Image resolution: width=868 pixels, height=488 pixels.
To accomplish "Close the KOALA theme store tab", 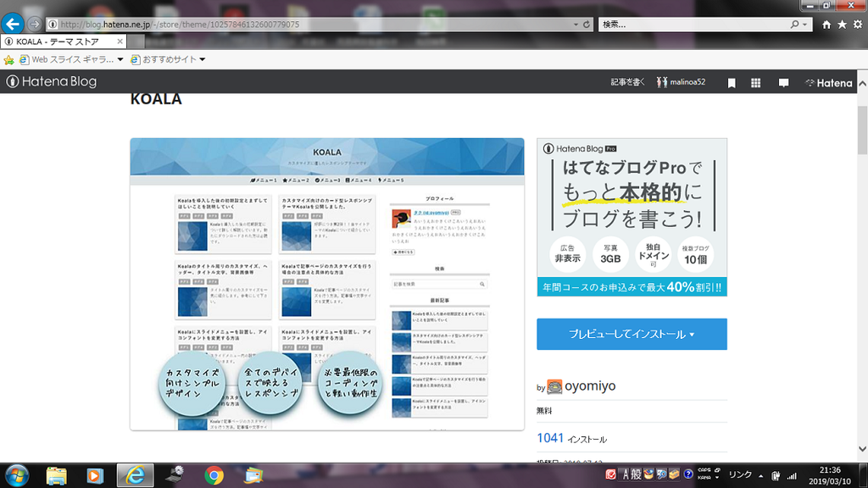I will (x=120, y=42).
